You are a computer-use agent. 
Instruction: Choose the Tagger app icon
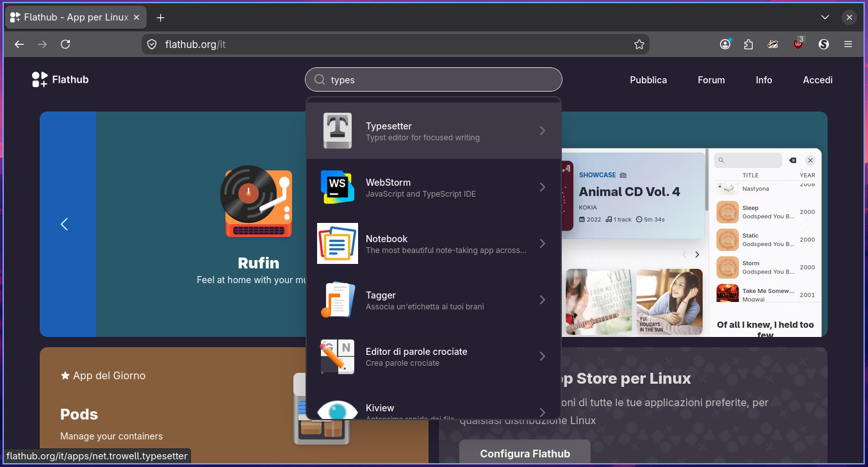coord(338,300)
